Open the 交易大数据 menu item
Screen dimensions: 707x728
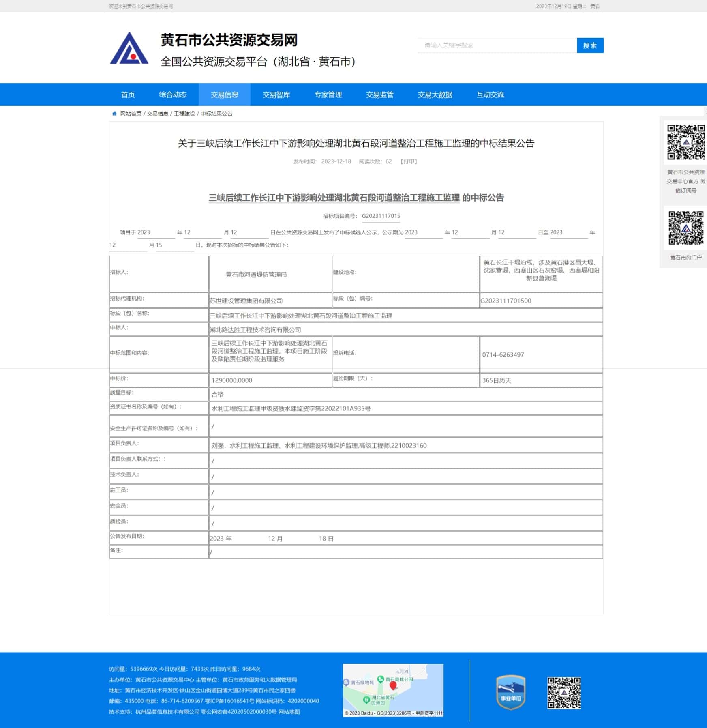[435, 95]
